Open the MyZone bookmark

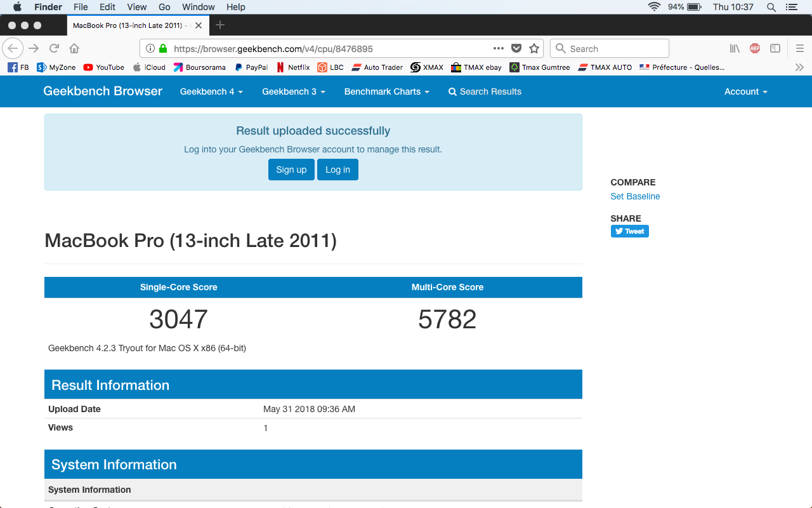[56, 67]
